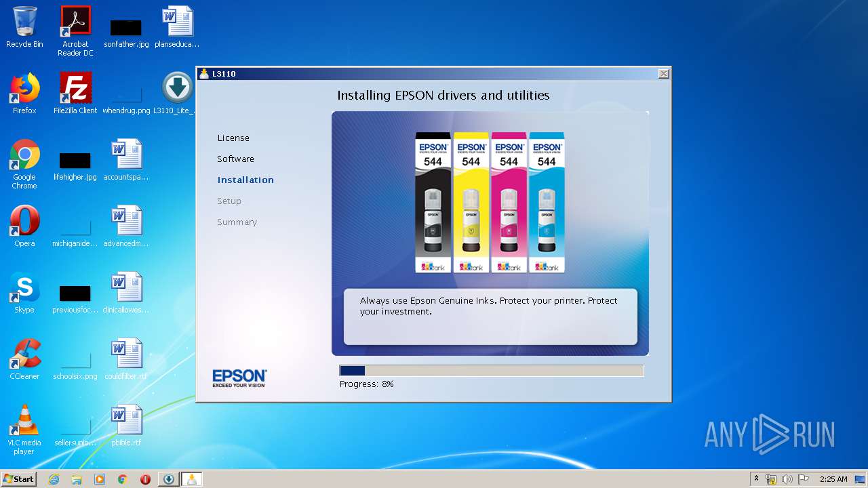Launch Acrobat Reader DC shortcut
The height and width of the screenshot is (488, 868).
tap(75, 30)
